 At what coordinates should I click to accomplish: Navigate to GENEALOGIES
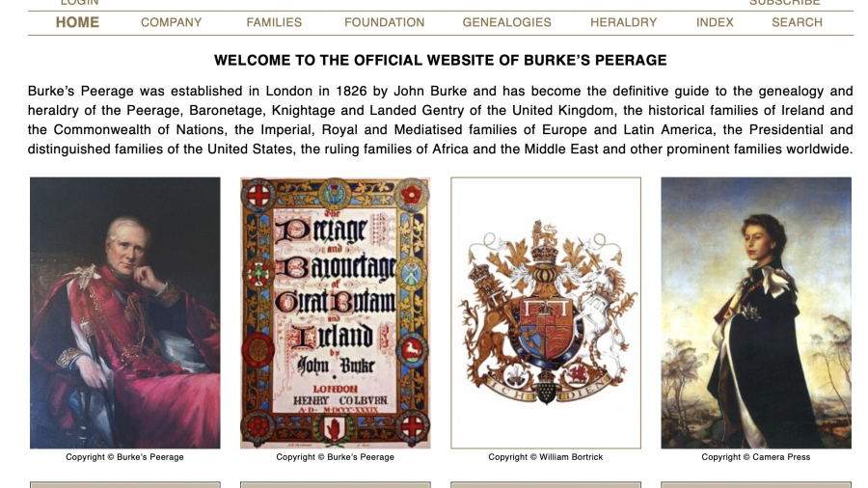(507, 23)
